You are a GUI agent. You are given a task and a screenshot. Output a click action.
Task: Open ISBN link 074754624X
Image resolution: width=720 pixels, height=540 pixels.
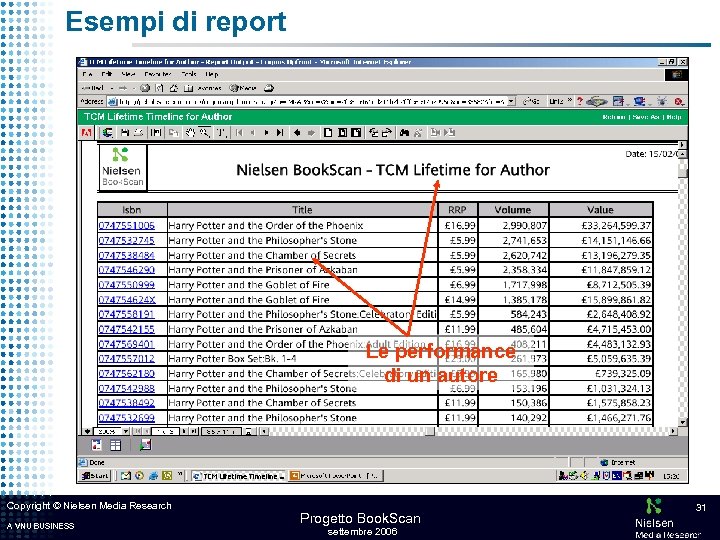(x=127, y=299)
